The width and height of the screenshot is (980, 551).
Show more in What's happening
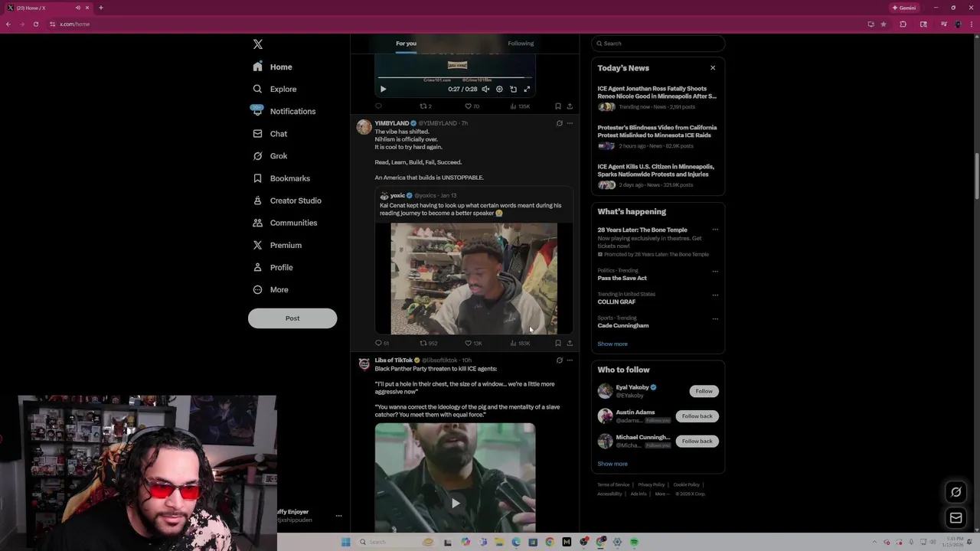click(612, 344)
